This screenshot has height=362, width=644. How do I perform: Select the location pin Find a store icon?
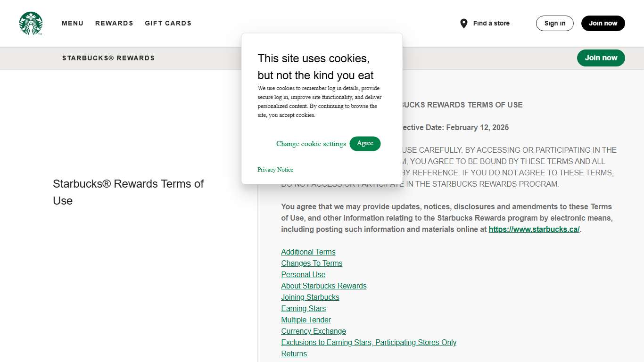pos(463,23)
